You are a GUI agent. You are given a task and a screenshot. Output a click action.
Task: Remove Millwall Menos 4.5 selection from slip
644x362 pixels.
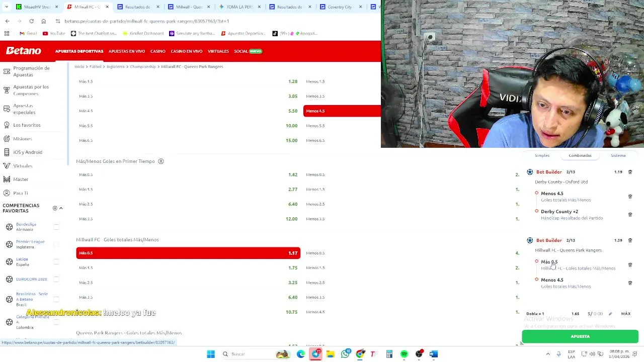[630, 283]
